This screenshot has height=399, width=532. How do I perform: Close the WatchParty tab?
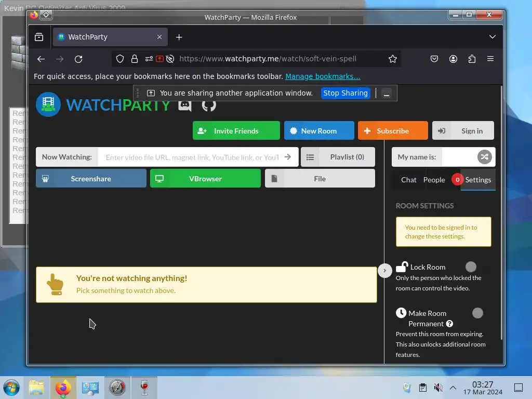point(159,37)
